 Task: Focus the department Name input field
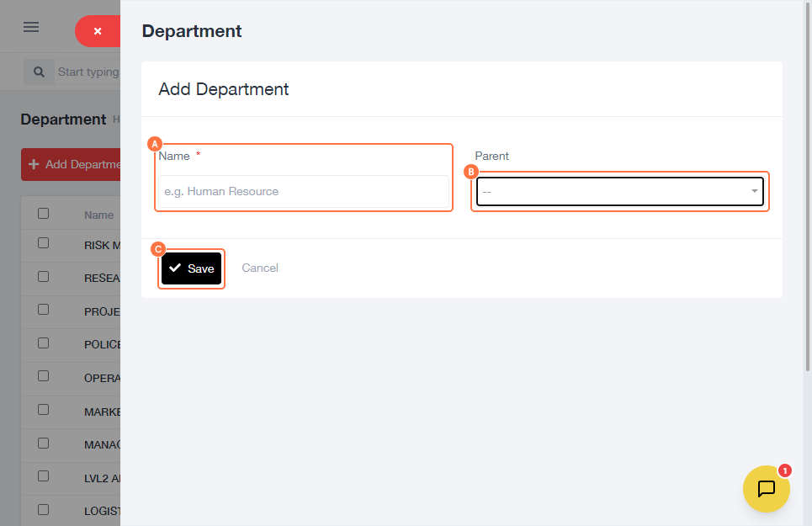click(x=304, y=192)
